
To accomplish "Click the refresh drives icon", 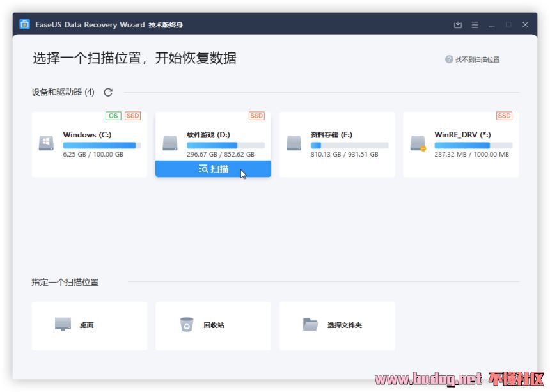I will pos(108,92).
